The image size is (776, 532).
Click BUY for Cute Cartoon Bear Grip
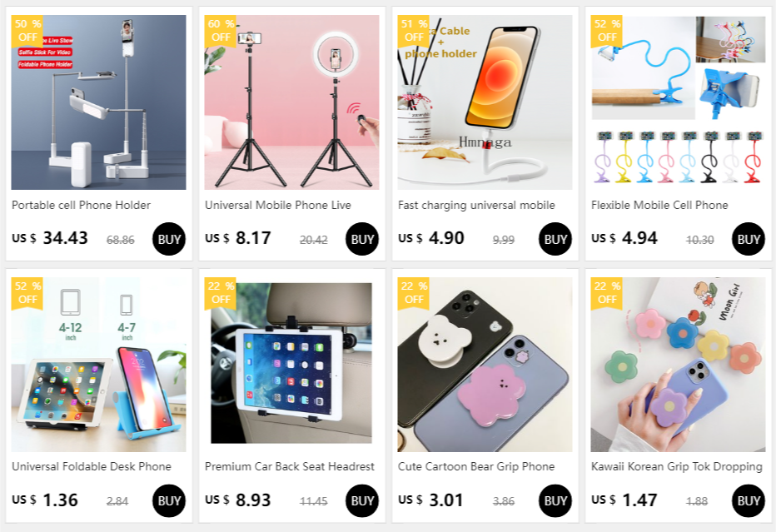coord(555,501)
